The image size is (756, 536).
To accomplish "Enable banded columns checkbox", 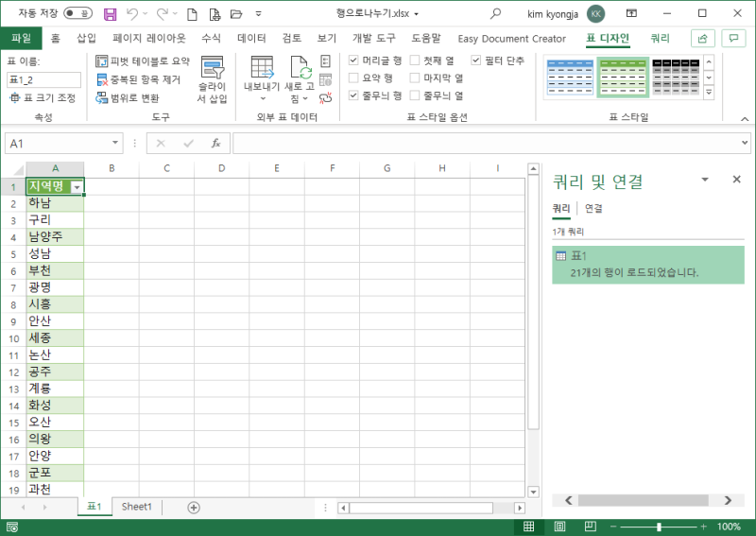I will click(415, 95).
